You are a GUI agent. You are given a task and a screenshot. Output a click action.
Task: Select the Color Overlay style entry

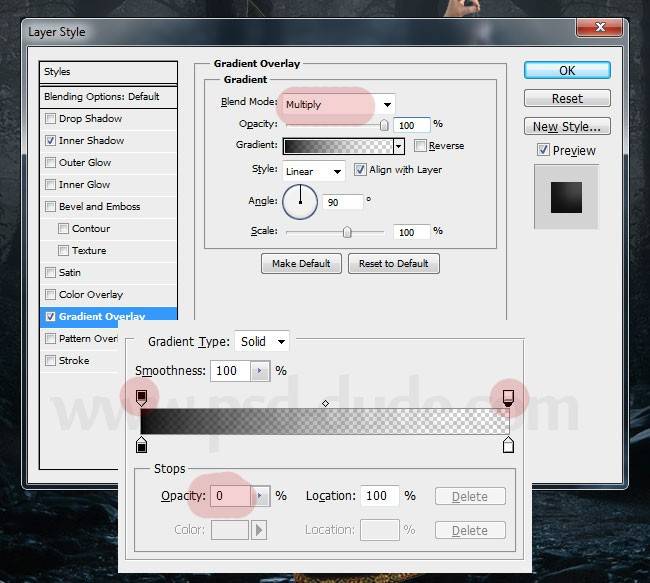pyautogui.click(x=91, y=295)
